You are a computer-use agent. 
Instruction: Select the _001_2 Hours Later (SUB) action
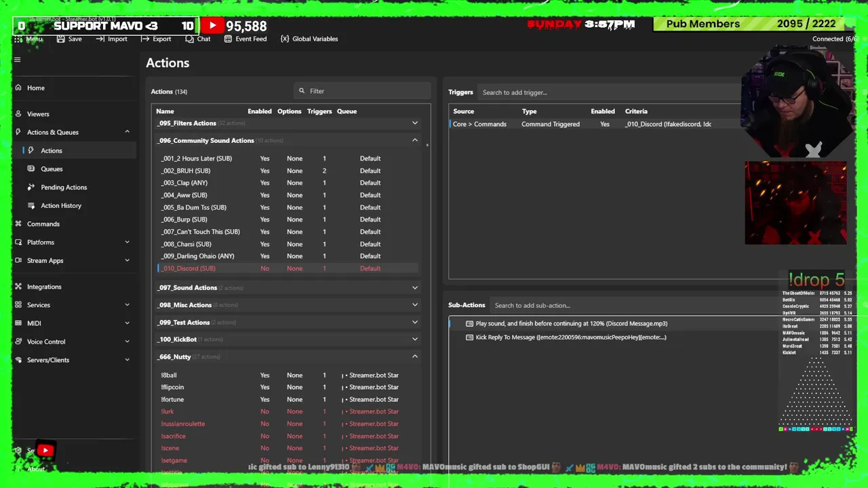tap(288, 159)
